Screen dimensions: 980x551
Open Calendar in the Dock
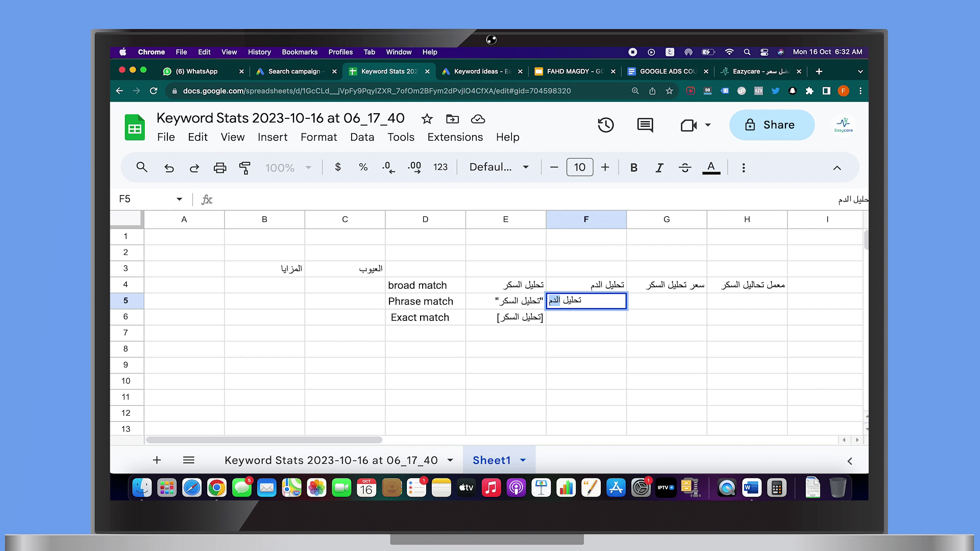coord(366,488)
